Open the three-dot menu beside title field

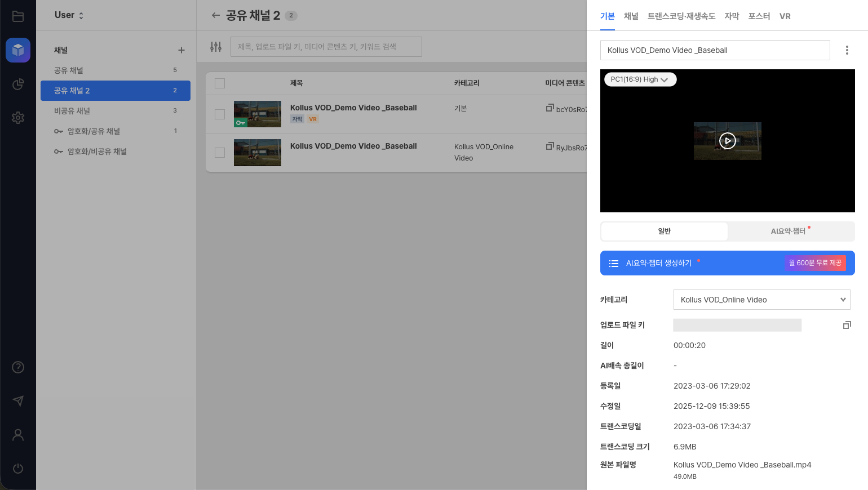(847, 50)
